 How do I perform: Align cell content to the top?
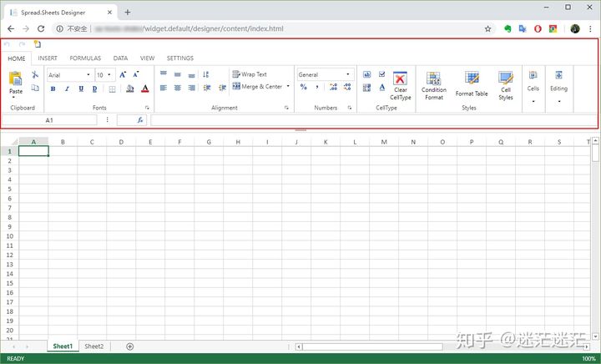[x=164, y=73]
